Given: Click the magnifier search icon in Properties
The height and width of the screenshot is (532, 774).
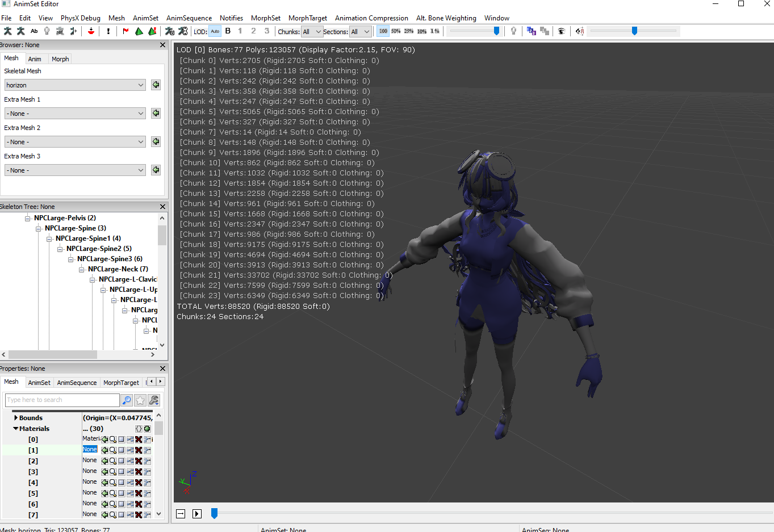Looking at the screenshot, I should [x=127, y=400].
